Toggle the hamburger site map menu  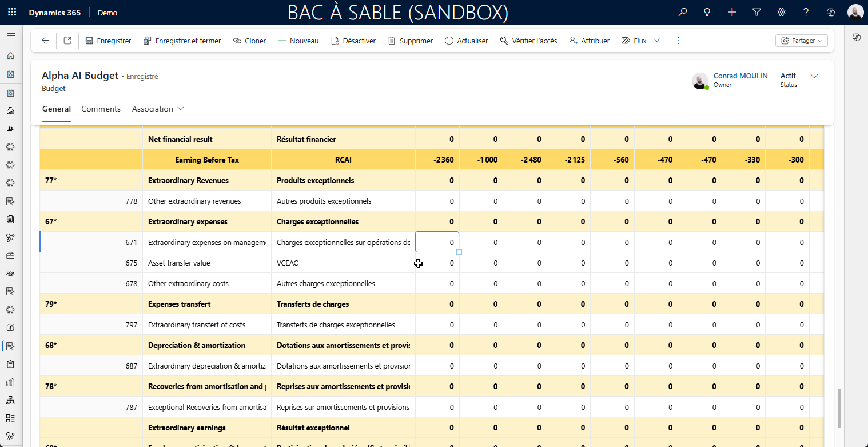pos(10,35)
